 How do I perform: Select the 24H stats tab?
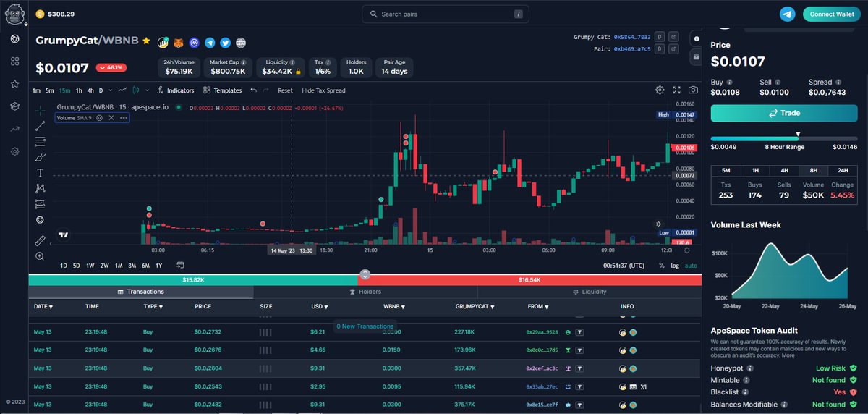843,171
